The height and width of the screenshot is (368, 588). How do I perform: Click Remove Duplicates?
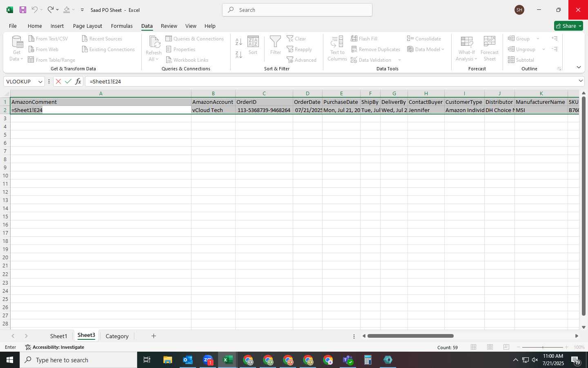pyautogui.click(x=376, y=49)
